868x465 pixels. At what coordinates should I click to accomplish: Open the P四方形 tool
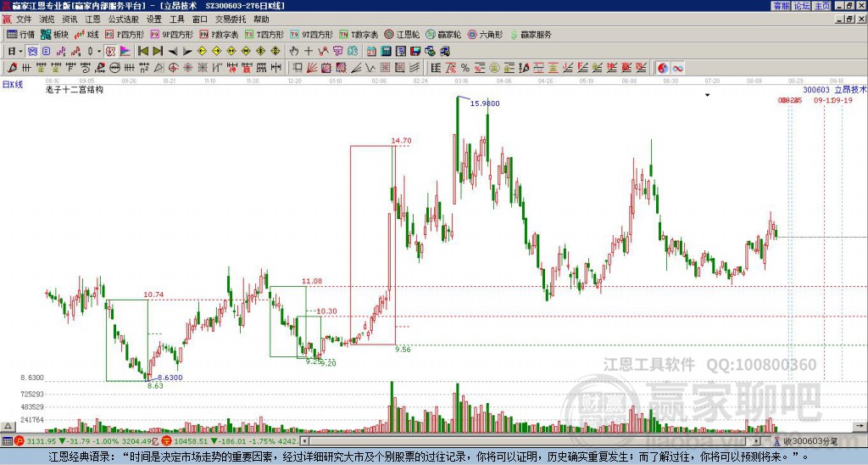tap(125, 34)
